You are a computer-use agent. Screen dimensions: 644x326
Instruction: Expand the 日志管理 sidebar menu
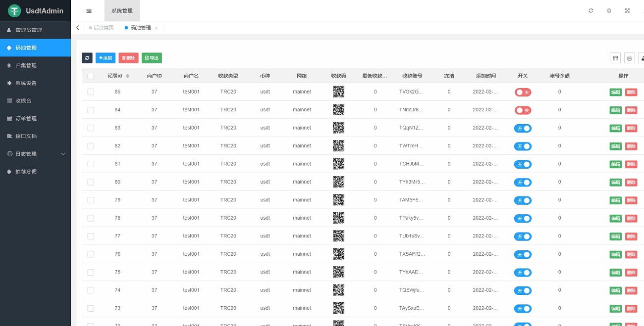tap(35, 154)
